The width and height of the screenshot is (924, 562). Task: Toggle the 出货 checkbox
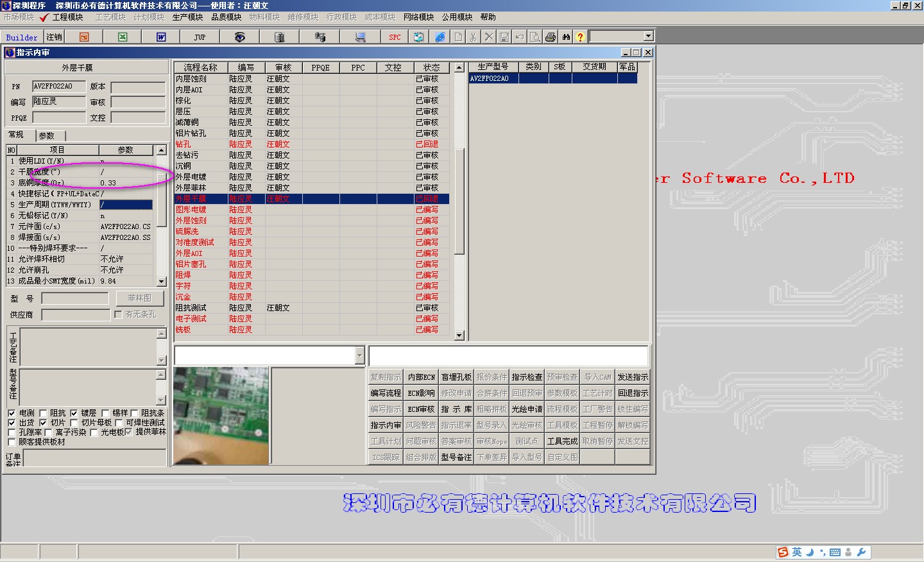coord(12,423)
